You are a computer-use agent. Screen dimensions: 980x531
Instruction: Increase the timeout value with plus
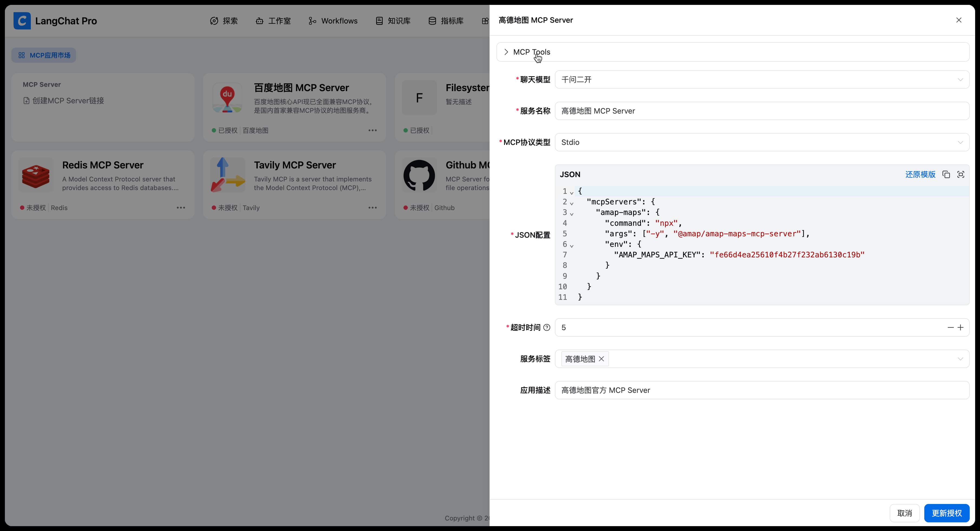tap(961, 327)
